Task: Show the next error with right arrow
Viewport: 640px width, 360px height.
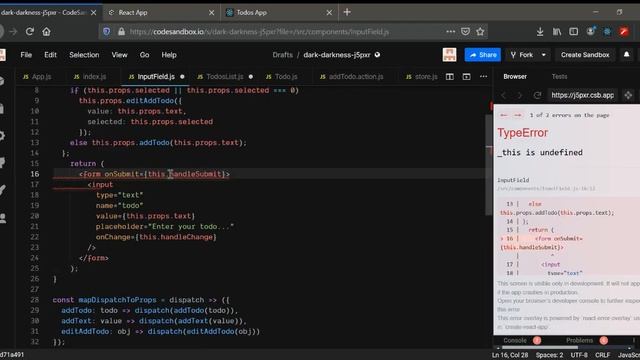Action: tap(518, 115)
